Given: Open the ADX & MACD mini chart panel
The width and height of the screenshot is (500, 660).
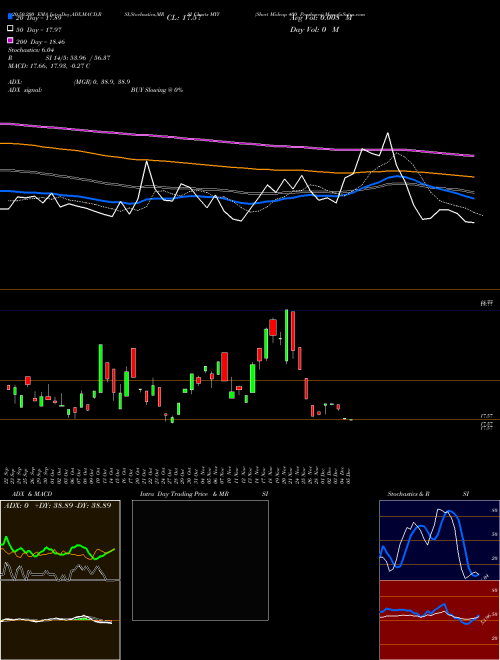Looking at the screenshot, I should [60, 580].
